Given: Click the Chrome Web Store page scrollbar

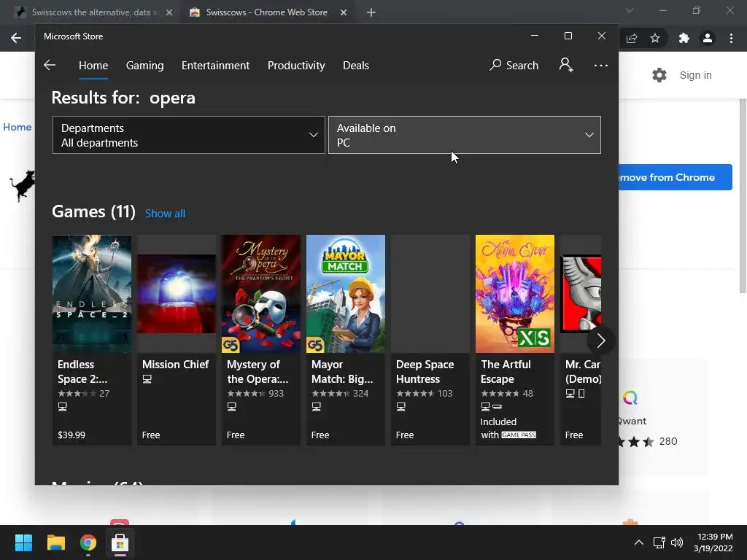Looking at the screenshot, I should 742,197.
